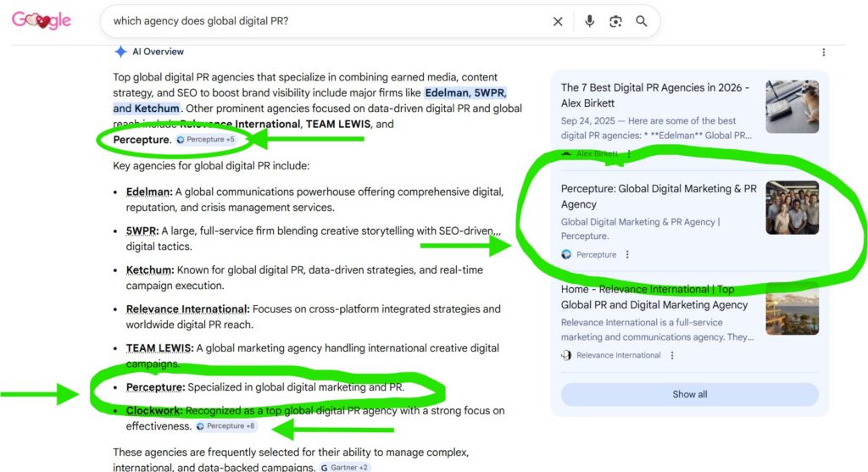Screen dimensions: 868x472
Task: Click the Relevance International bullet term
Action: point(187,308)
